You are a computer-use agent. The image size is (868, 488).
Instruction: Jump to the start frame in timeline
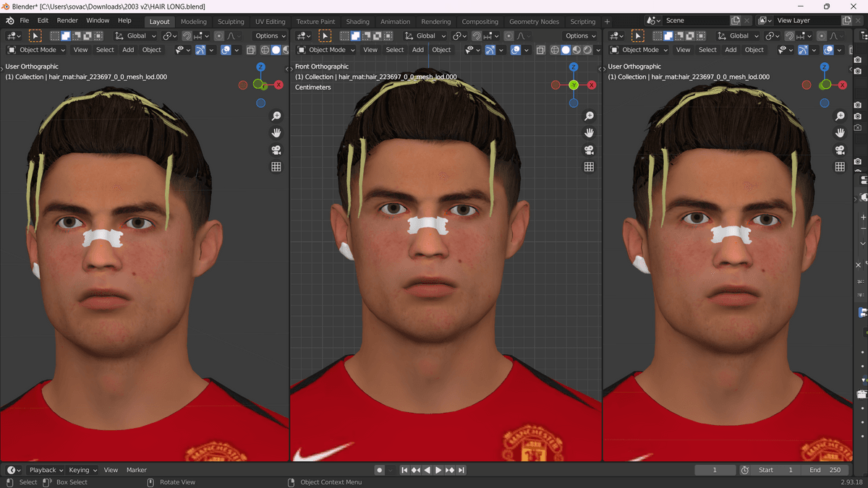tap(404, 470)
